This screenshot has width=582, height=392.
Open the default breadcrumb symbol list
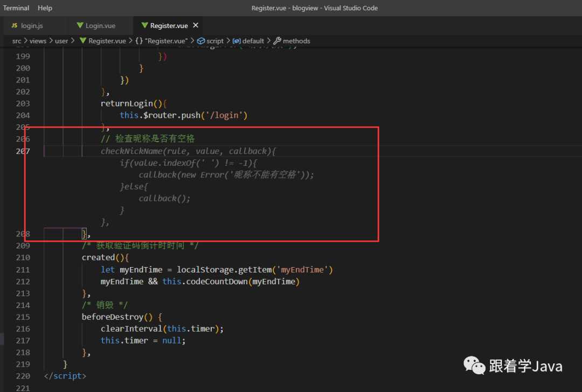(253, 41)
